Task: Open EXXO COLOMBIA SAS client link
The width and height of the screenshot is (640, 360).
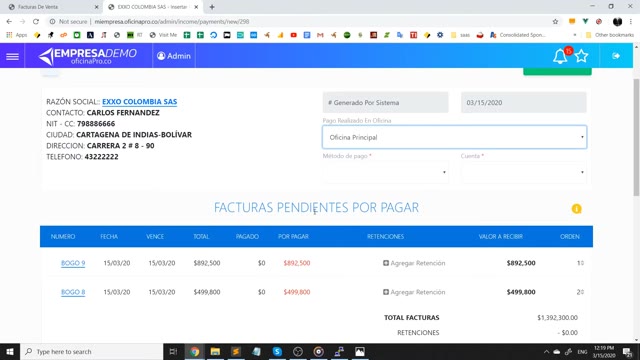Action: click(140, 102)
